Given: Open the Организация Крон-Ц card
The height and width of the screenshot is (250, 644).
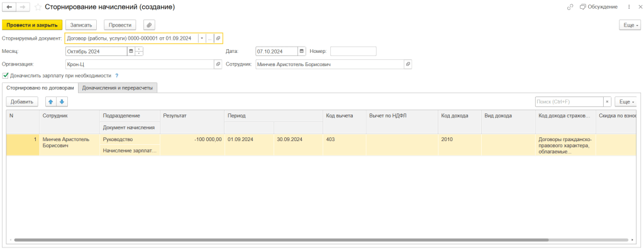Looking at the screenshot, I should [218, 65].
